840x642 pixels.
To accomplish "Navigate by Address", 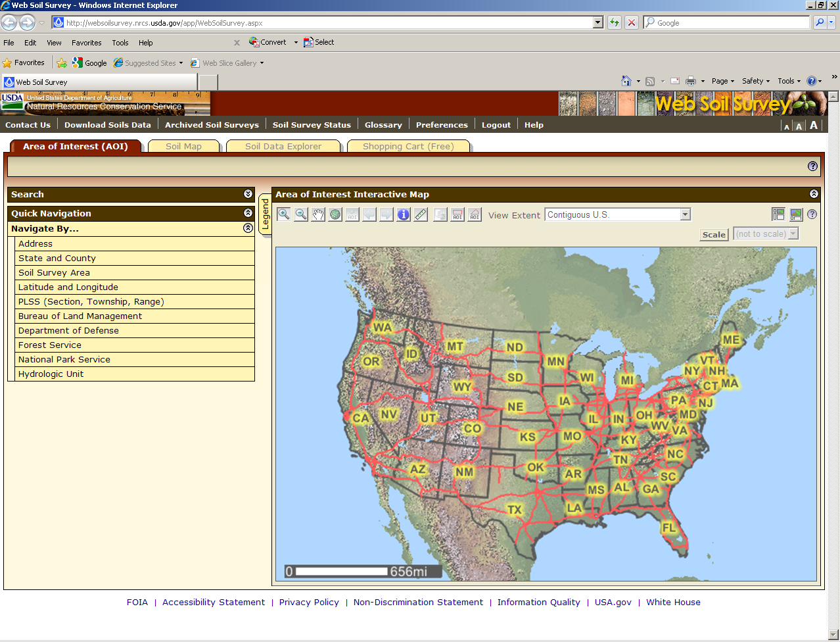I will [x=134, y=243].
